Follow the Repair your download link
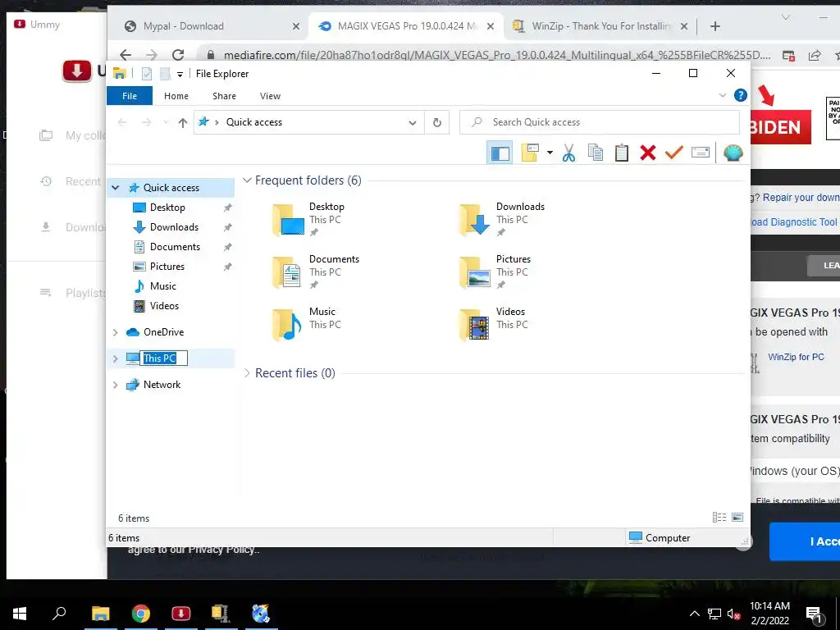This screenshot has width=840, height=630. 801,198
